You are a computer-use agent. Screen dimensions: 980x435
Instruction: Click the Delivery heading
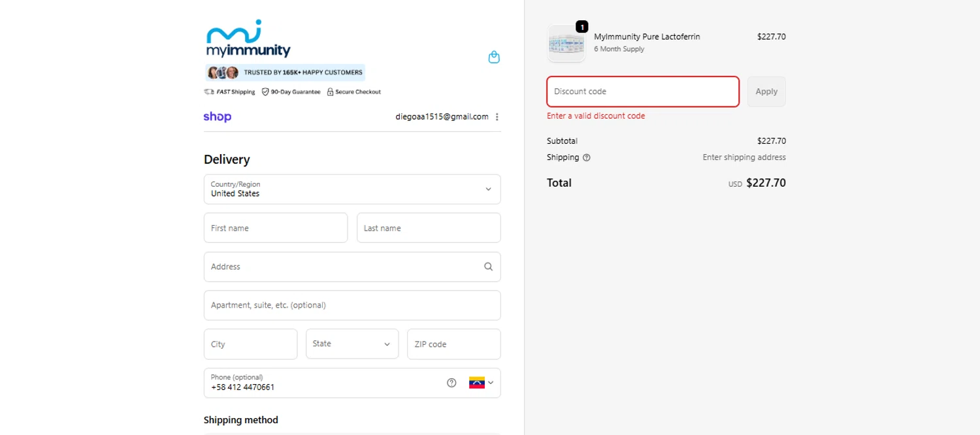227,159
